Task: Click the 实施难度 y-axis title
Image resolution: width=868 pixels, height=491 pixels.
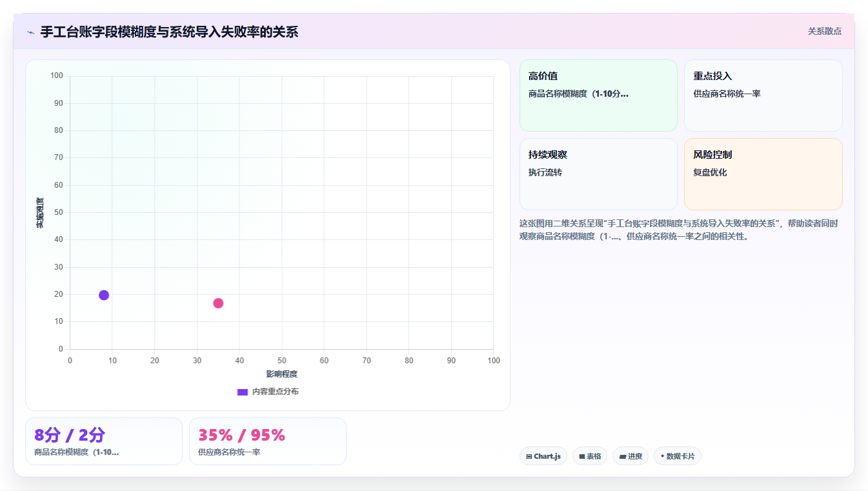Action: click(x=40, y=213)
